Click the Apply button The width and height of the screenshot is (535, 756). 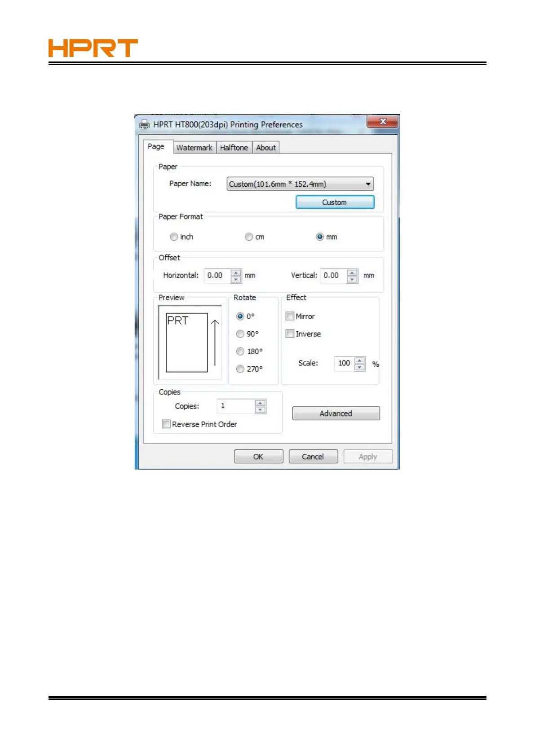pos(368,457)
